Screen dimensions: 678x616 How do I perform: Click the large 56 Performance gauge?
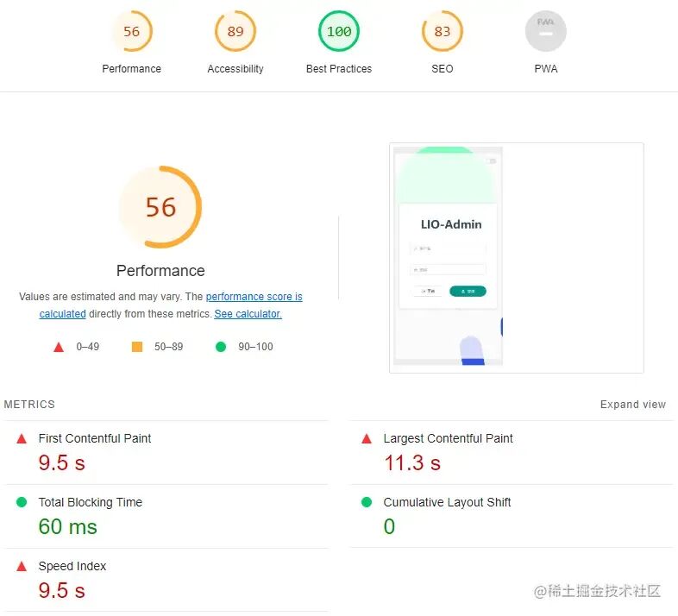160,207
